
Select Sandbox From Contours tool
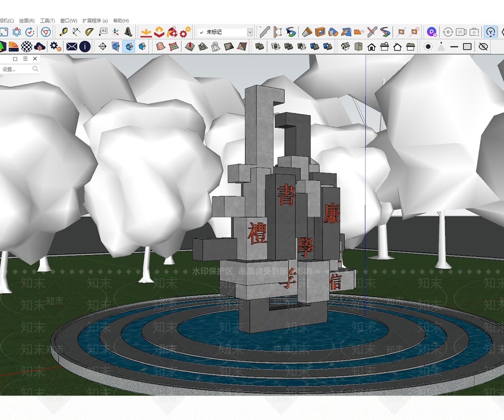click(x=161, y=47)
